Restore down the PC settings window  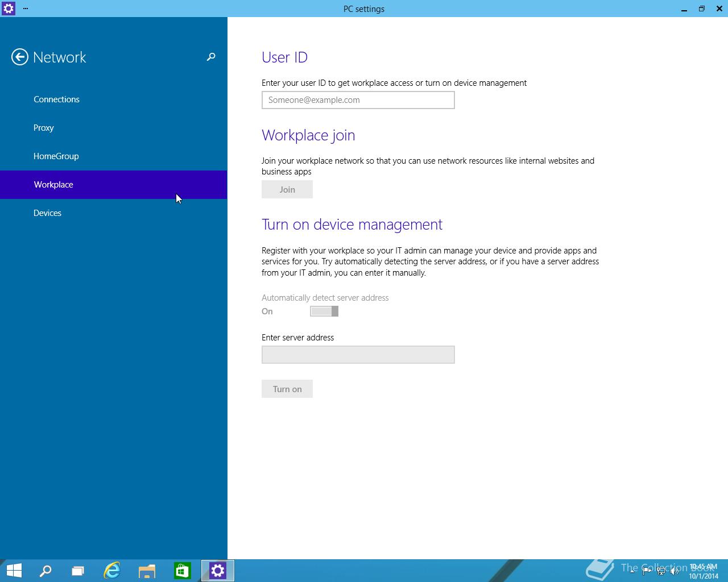tap(702, 9)
